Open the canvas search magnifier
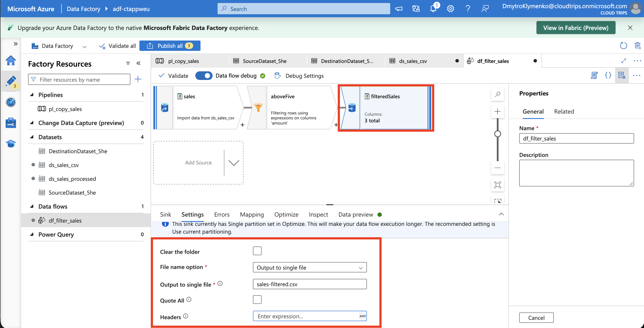 [497, 94]
